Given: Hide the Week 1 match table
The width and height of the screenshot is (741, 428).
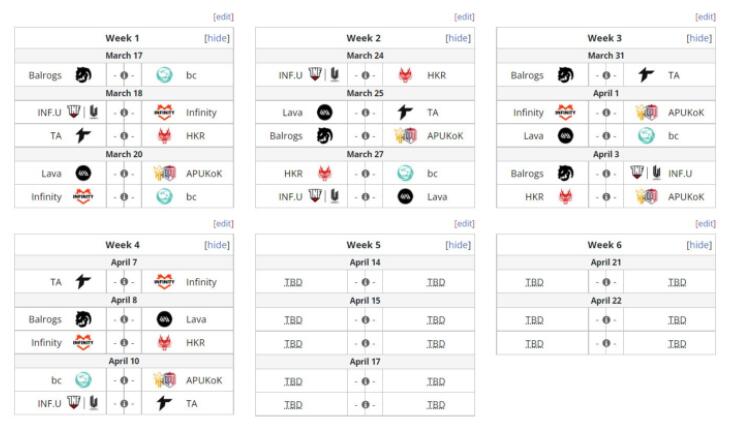Looking at the screenshot, I should [217, 38].
